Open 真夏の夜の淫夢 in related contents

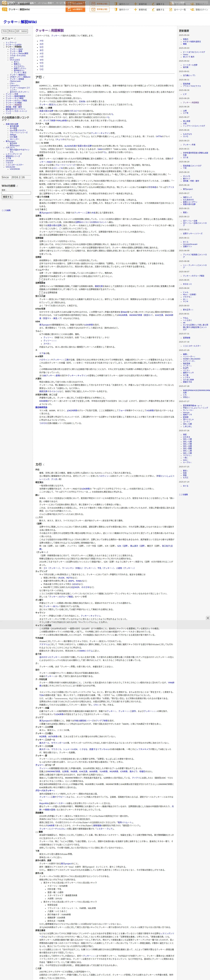tap(12, 124)
